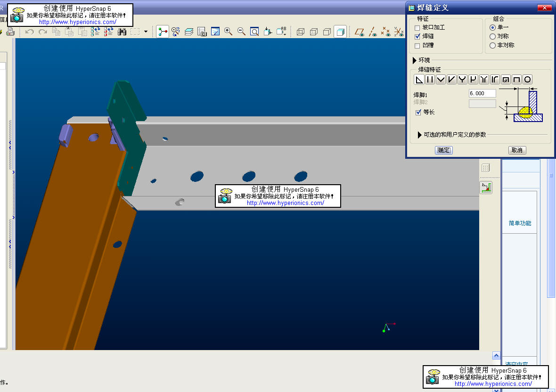This screenshot has height=392, width=556.
Task: Click the paste special icon
Action: click(x=82, y=32)
